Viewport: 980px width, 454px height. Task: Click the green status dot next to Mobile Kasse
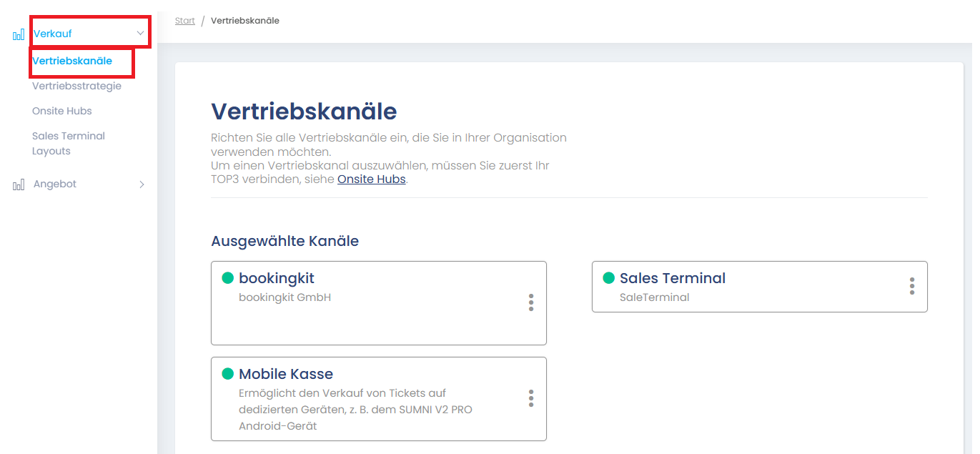pyautogui.click(x=228, y=374)
